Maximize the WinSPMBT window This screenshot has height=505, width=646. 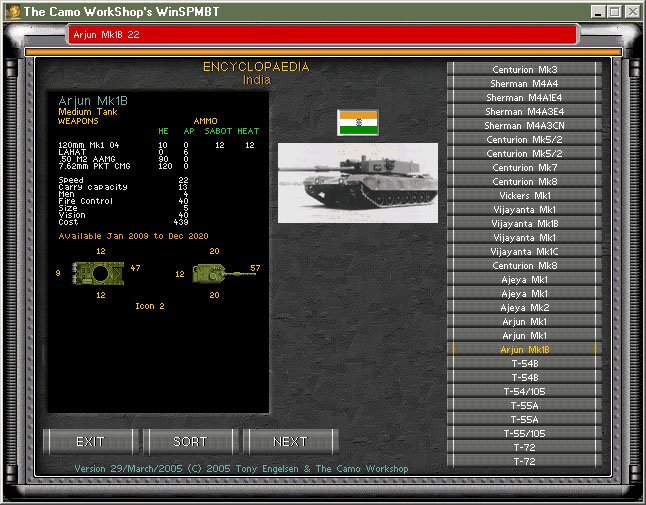(615, 12)
